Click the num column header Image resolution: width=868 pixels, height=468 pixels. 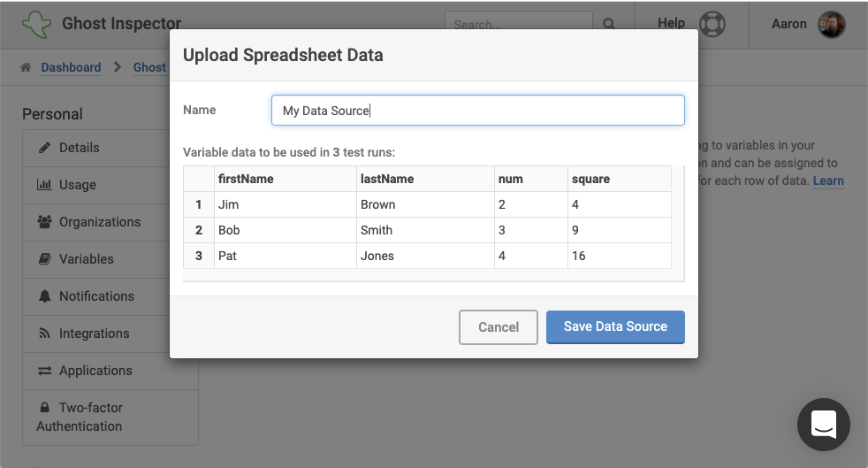[x=531, y=179]
